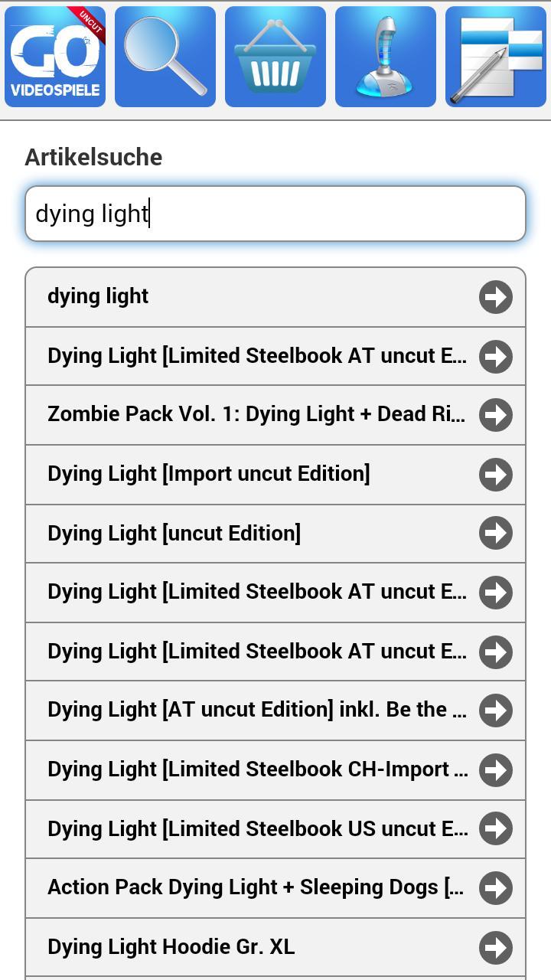Open the shopping basket icon

pyautogui.click(x=275, y=55)
